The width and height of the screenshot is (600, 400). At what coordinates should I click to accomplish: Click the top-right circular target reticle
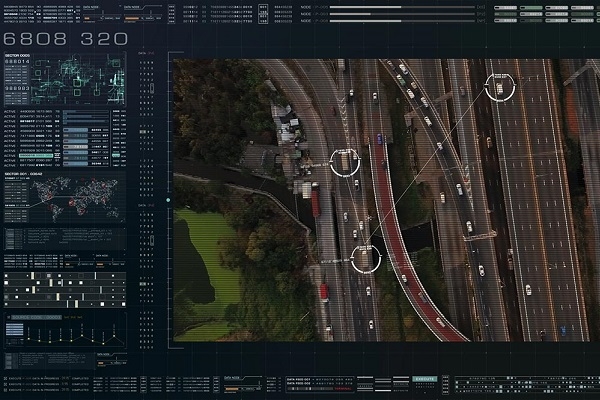coord(497,87)
